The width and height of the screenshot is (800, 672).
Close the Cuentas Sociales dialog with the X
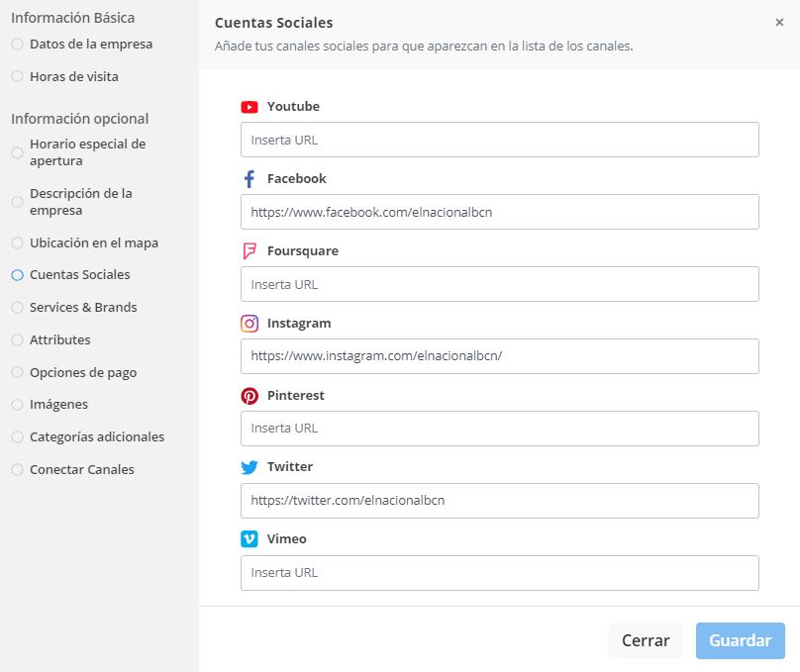coord(779,23)
